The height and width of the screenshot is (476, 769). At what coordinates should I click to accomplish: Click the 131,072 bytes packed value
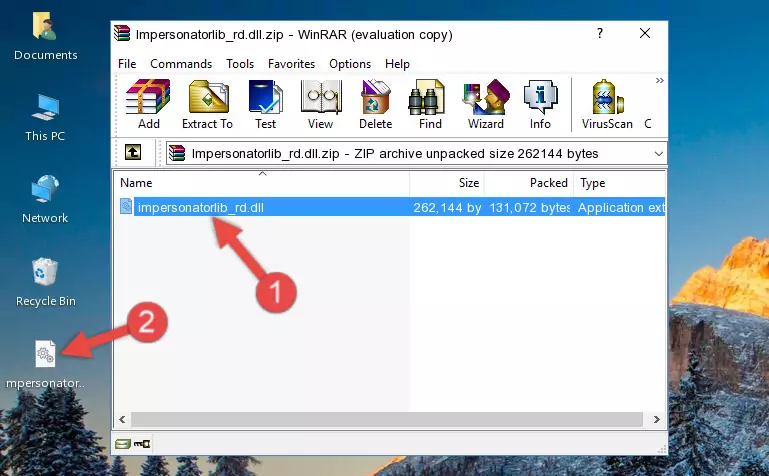pyautogui.click(x=529, y=207)
